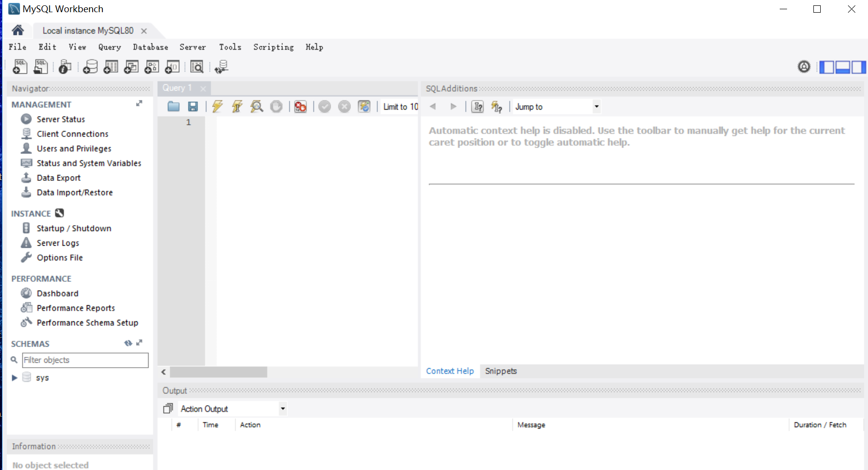The image size is (868, 470).
Task: Create a new table icon
Action: 111,66
